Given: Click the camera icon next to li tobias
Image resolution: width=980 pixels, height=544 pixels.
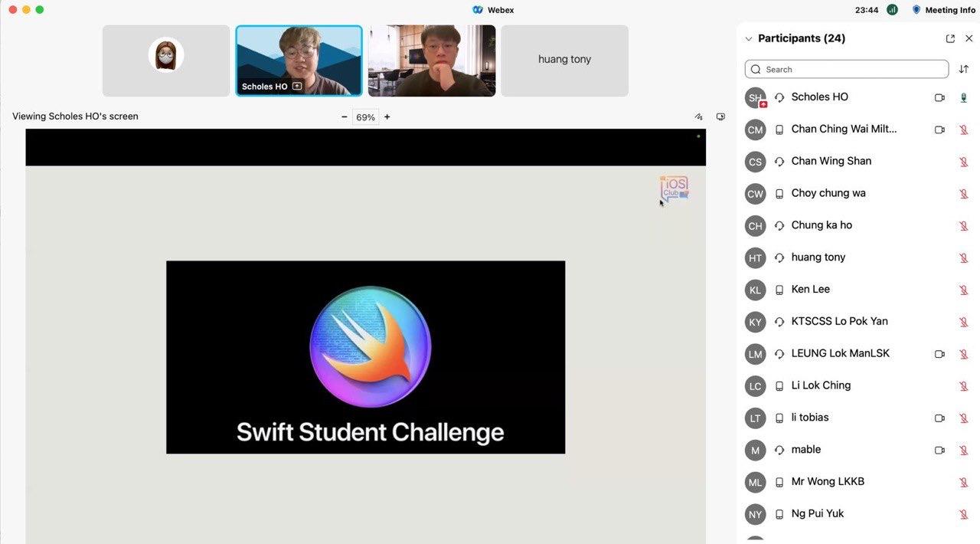Looking at the screenshot, I should pos(939,418).
